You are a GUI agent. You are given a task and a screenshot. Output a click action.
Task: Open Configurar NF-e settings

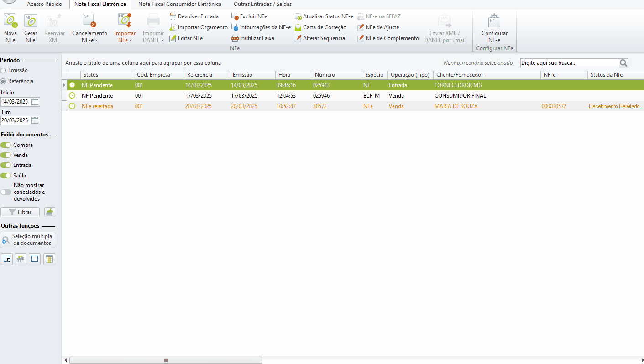(494, 28)
